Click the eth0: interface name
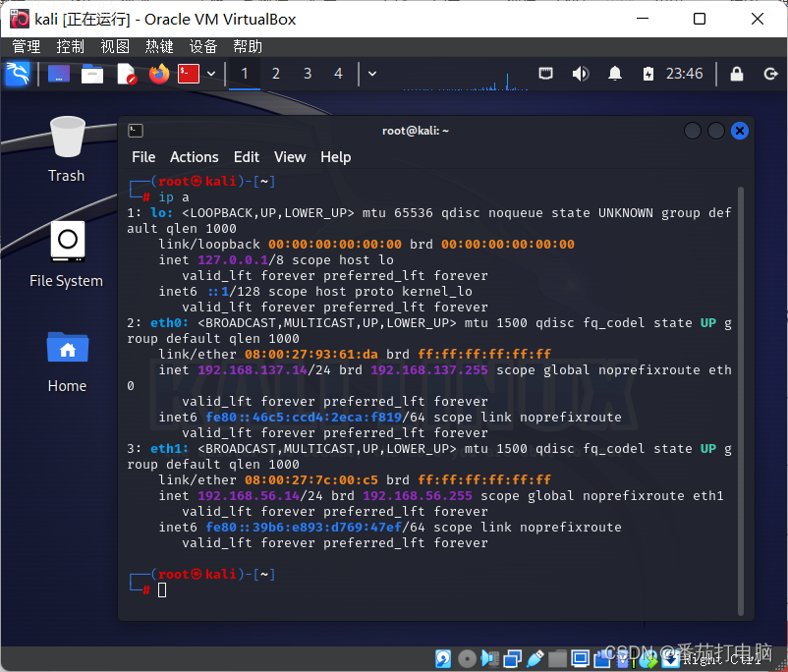 point(169,322)
